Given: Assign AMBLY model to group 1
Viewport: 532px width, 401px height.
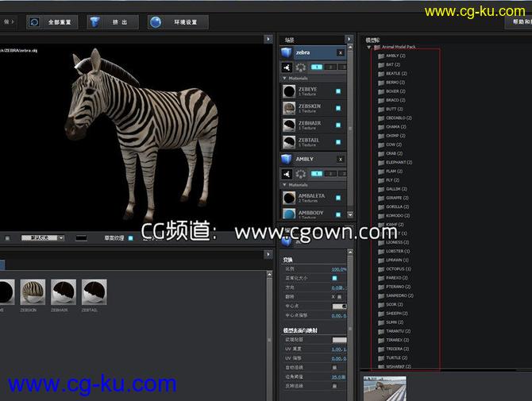Looking at the screenshot, I should tap(317, 174).
